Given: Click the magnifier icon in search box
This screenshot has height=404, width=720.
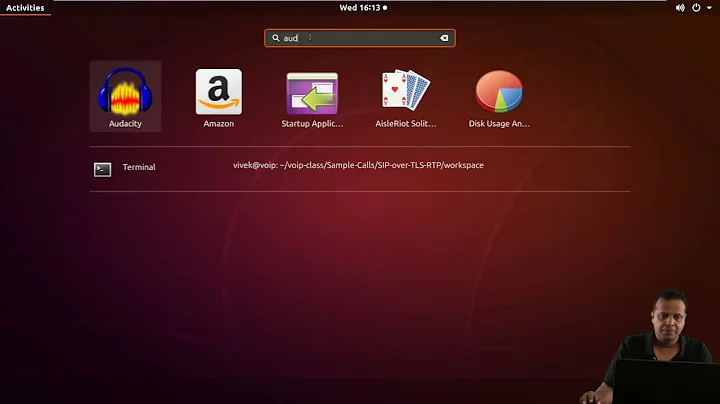Looking at the screenshot, I should pyautogui.click(x=276, y=38).
